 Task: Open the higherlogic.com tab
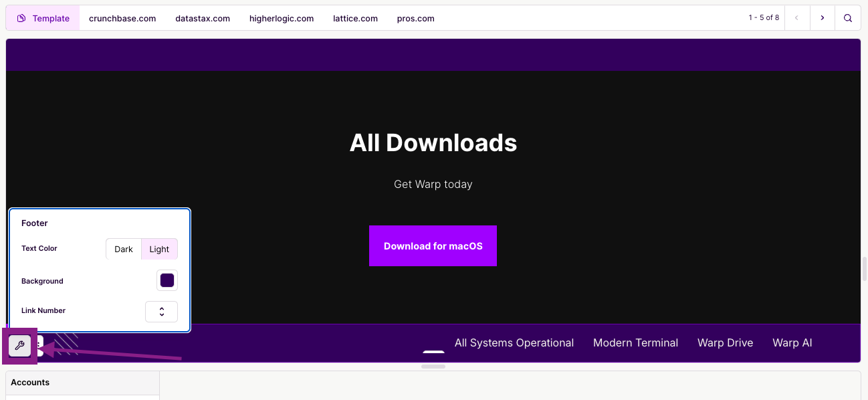click(x=282, y=18)
